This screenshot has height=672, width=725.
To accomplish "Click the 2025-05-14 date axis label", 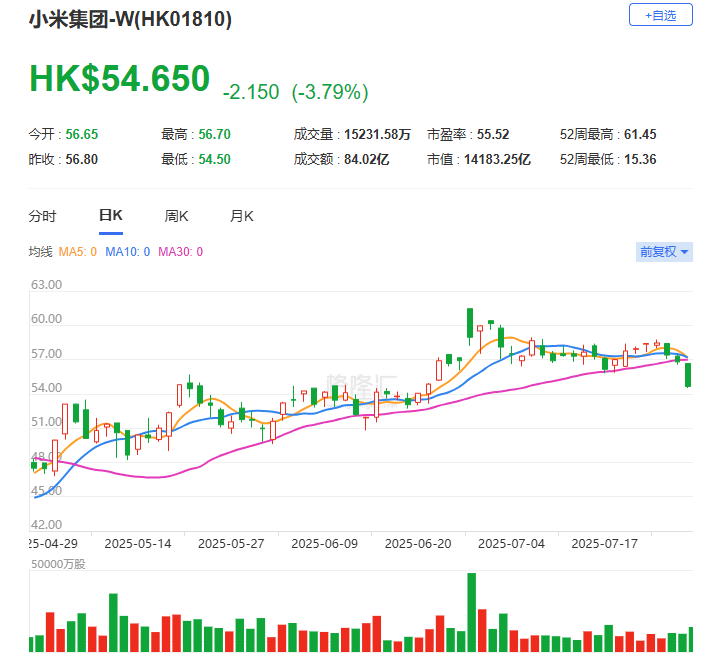I will click(138, 543).
